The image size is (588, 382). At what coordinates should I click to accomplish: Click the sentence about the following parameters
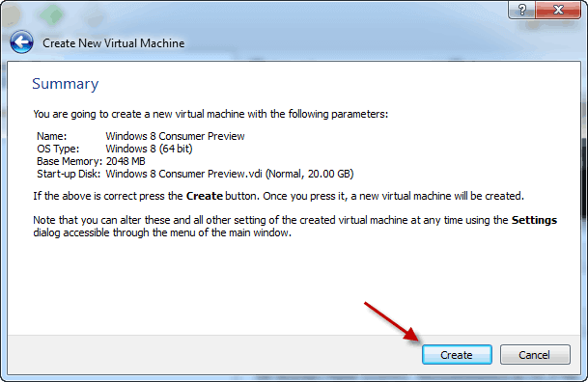click(210, 114)
